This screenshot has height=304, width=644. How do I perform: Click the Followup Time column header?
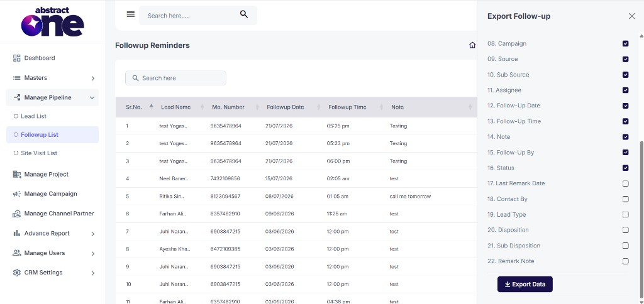coord(347,107)
